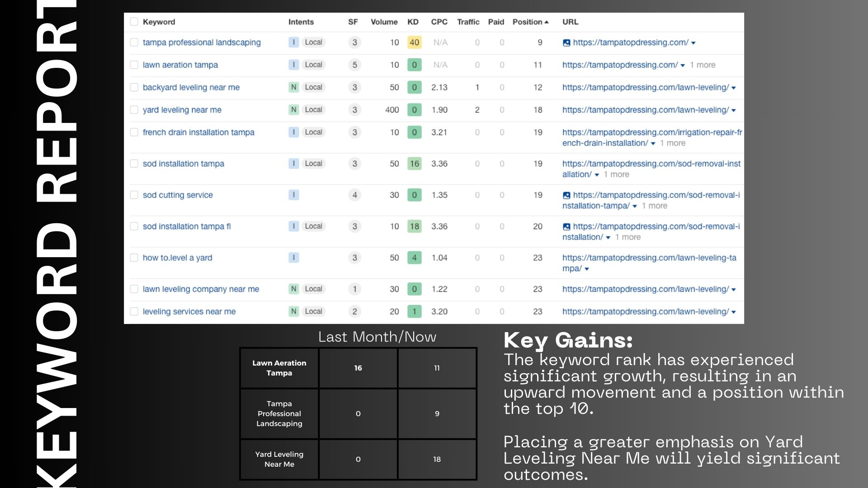Expand the URL dropdown for lawn leveling company near me

pos(733,289)
